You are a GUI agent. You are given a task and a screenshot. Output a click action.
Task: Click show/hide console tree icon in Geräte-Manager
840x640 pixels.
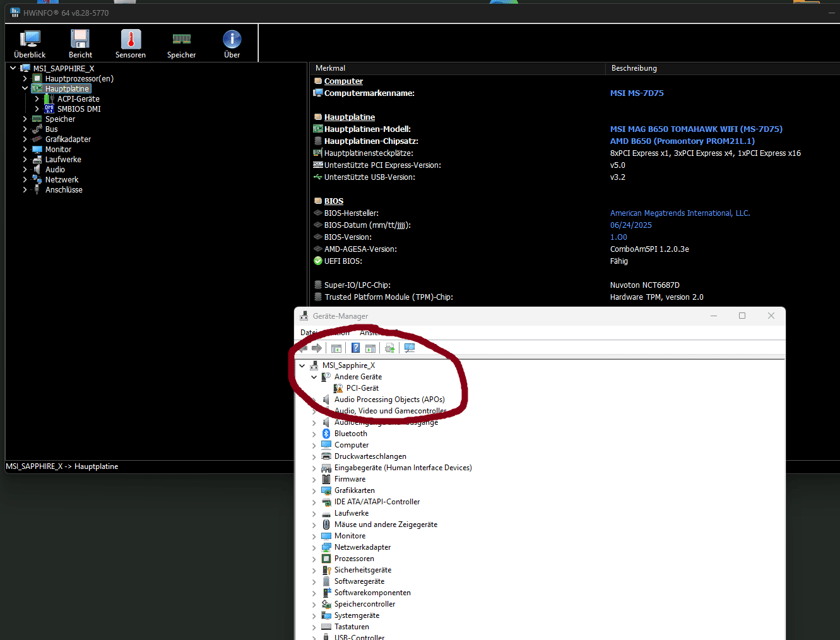(336, 348)
